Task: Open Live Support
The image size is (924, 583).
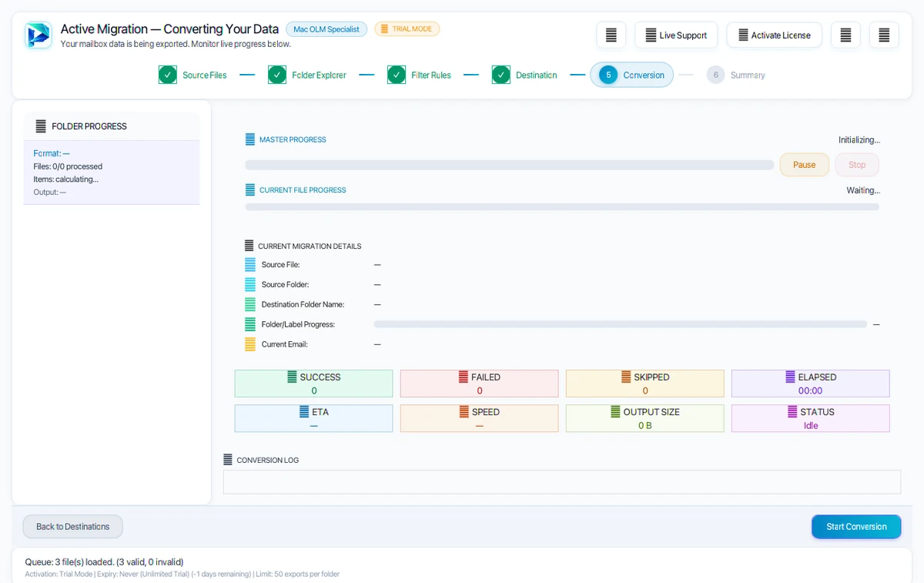Action: (676, 35)
